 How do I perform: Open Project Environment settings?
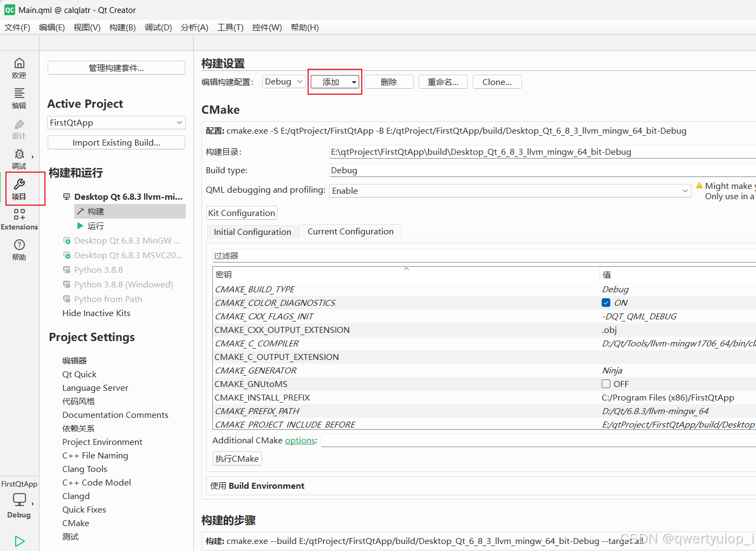102,442
